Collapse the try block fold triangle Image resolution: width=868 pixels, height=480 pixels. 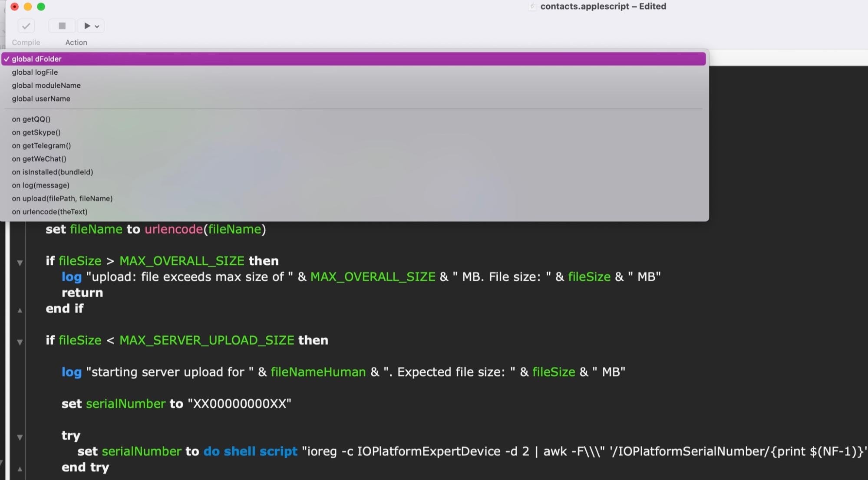[20, 437]
